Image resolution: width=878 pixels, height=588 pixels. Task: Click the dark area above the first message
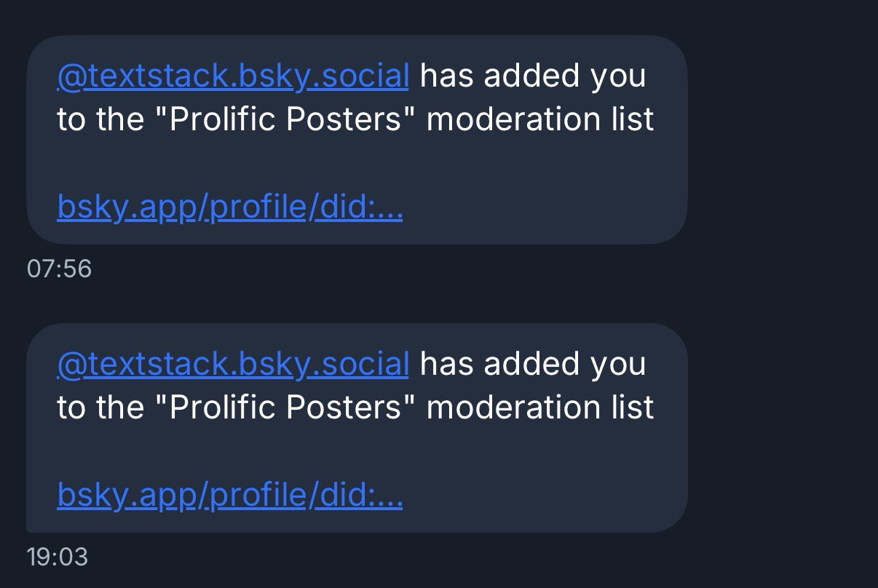(437, 16)
